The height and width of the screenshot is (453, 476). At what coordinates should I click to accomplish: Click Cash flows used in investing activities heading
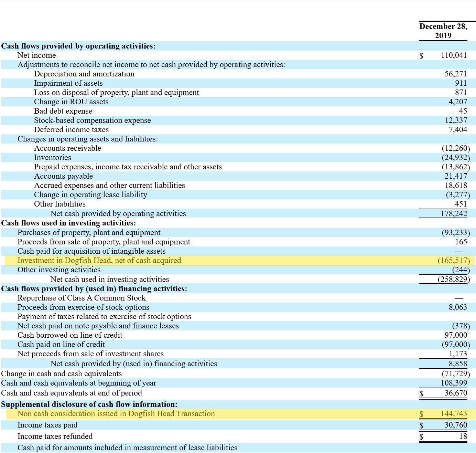pos(69,223)
